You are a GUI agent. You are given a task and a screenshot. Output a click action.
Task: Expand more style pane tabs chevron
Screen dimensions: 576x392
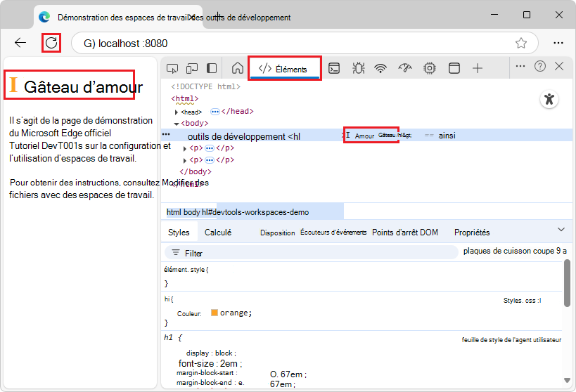(561, 230)
